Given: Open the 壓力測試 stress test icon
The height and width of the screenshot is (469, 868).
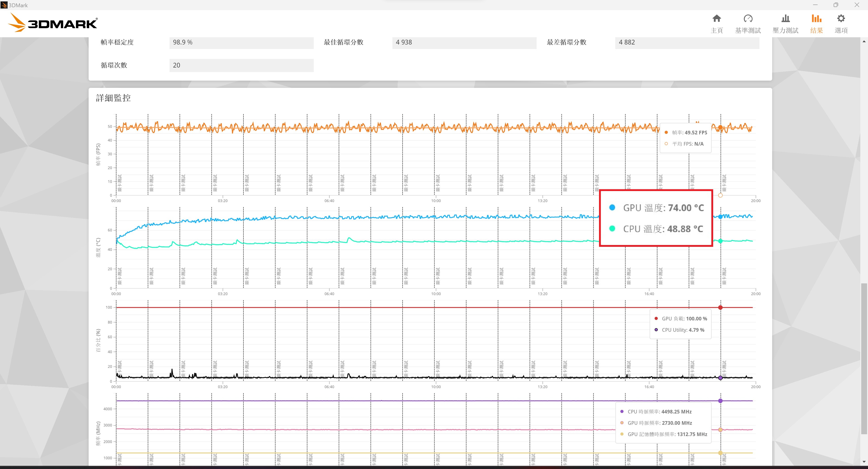Looking at the screenshot, I should pyautogui.click(x=785, y=23).
